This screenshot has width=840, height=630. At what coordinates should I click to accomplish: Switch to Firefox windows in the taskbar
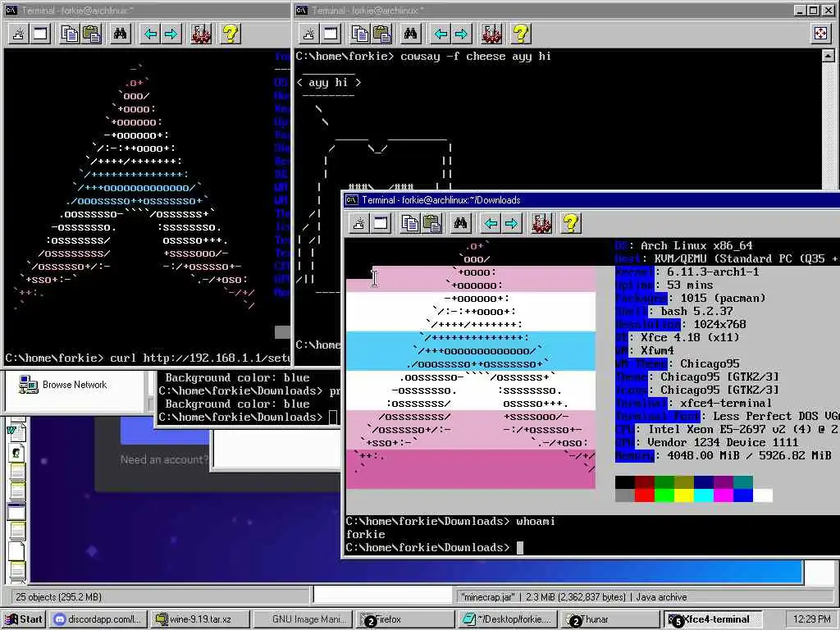tap(405, 619)
